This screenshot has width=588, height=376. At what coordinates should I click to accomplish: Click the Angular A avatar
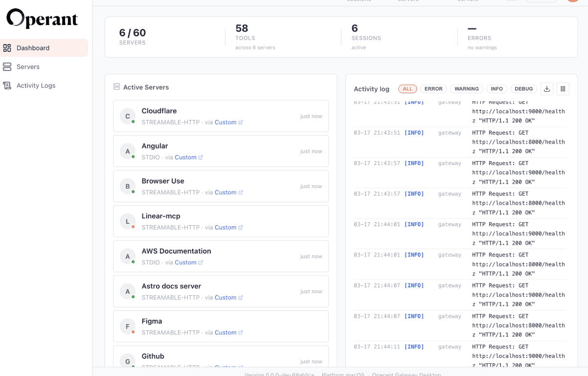pos(128,151)
